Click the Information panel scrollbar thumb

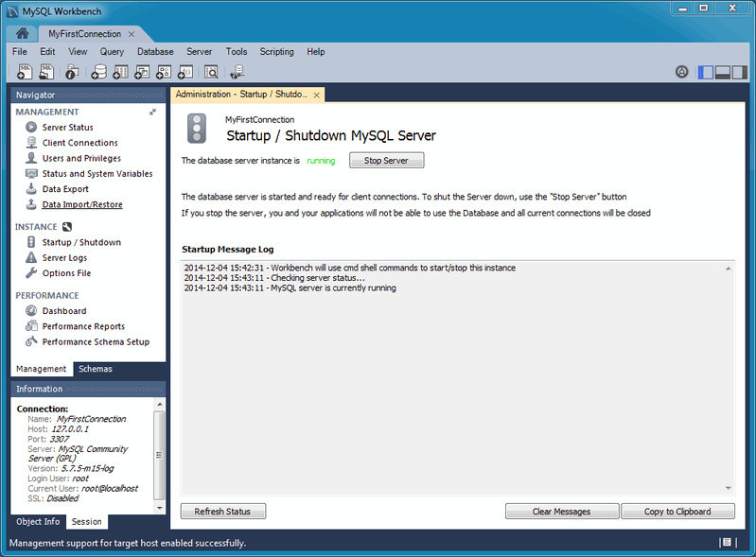[159, 455]
